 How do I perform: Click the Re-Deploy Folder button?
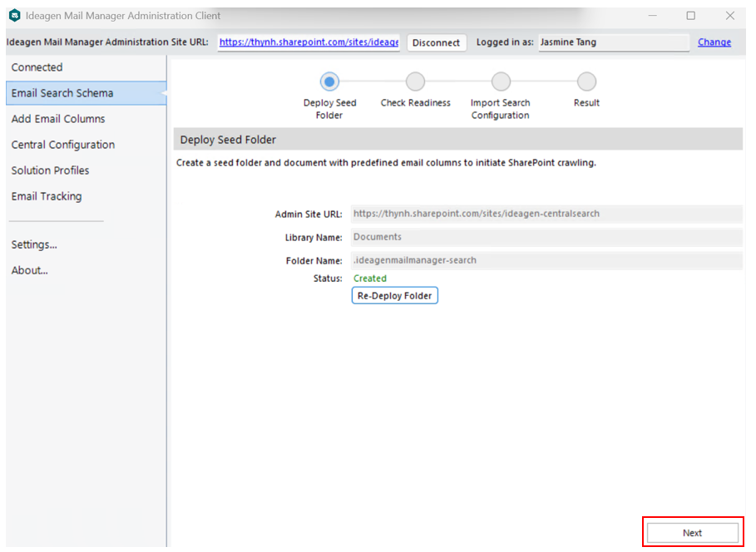395,295
